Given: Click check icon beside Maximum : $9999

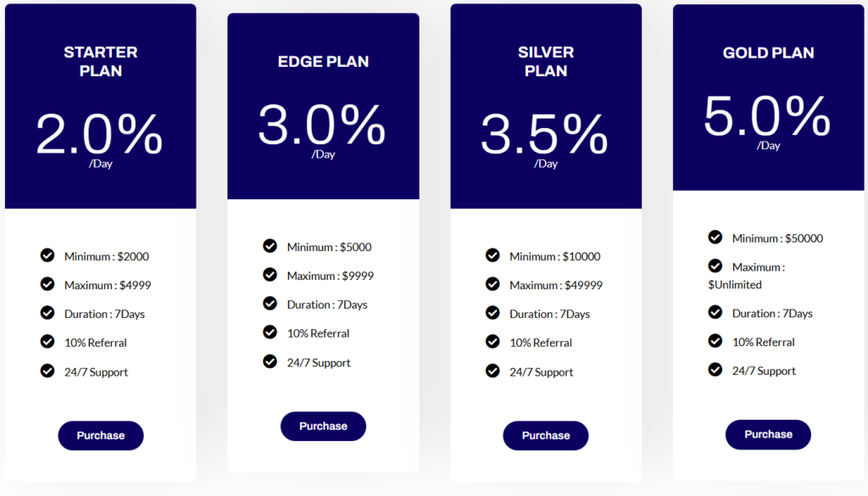Looking at the screenshot, I should click(x=270, y=275).
